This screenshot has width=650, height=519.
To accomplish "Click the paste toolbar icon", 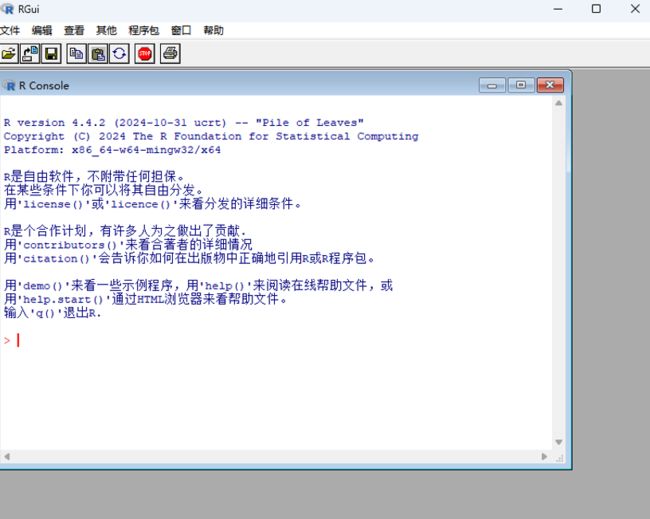I will click(98, 54).
